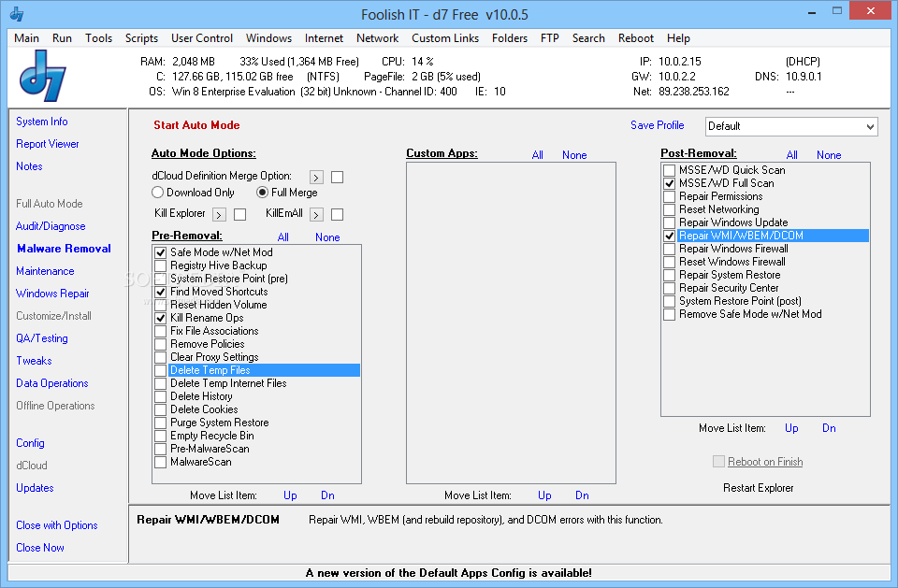898x588 pixels.
Task: Check Repair Windows Update
Action: pos(669,222)
